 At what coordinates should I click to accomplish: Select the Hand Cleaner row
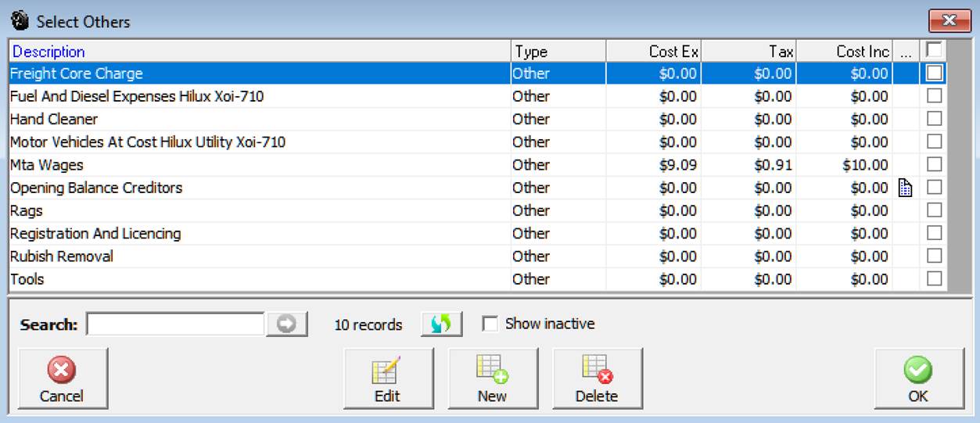(54, 120)
